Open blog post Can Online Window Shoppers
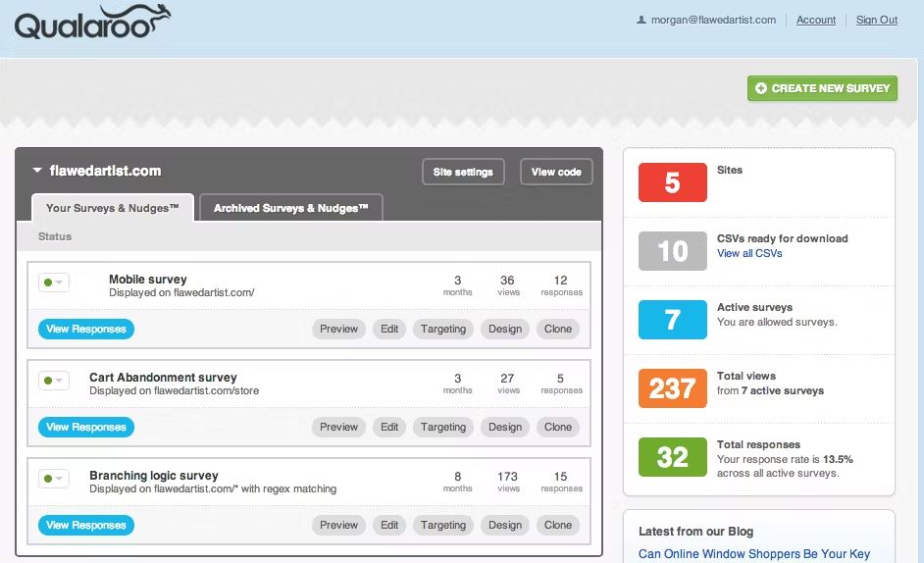The width and height of the screenshot is (924, 563). 754,554
